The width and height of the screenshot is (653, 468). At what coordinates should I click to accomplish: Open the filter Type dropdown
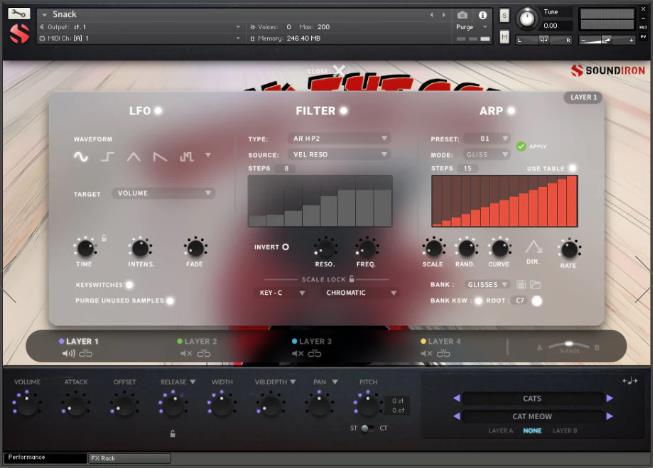click(336, 139)
